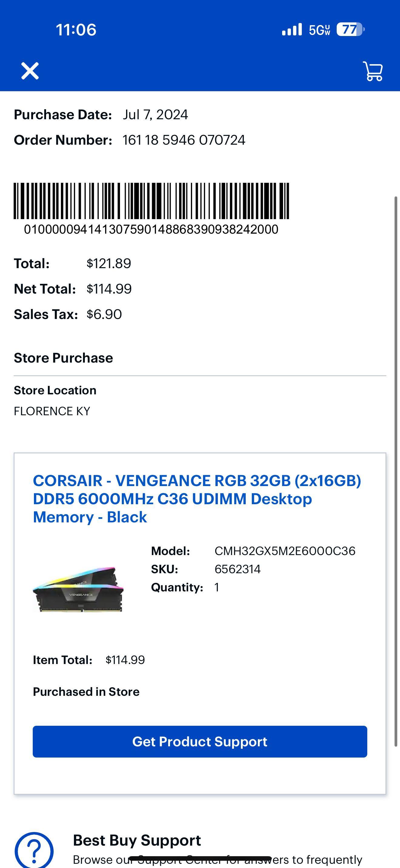Viewport: 400px width, 868px height.
Task: Open the Best Buy Support heading
Action: (137, 840)
